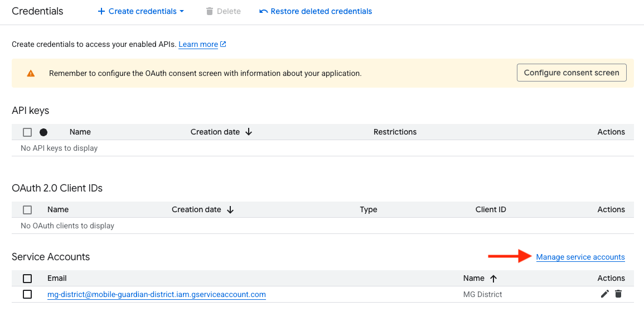
Task: Open the Learn more link
Action: click(198, 44)
